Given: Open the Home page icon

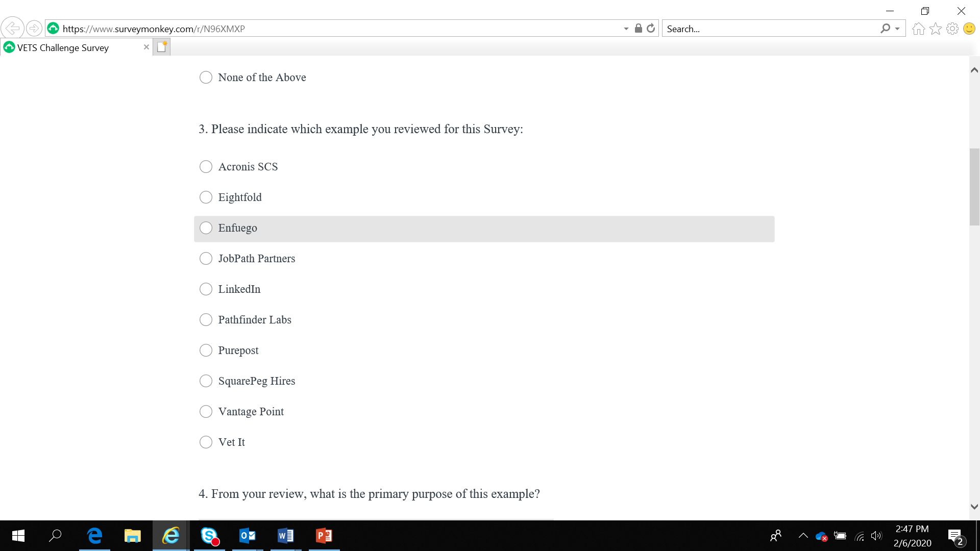Looking at the screenshot, I should pos(918,29).
